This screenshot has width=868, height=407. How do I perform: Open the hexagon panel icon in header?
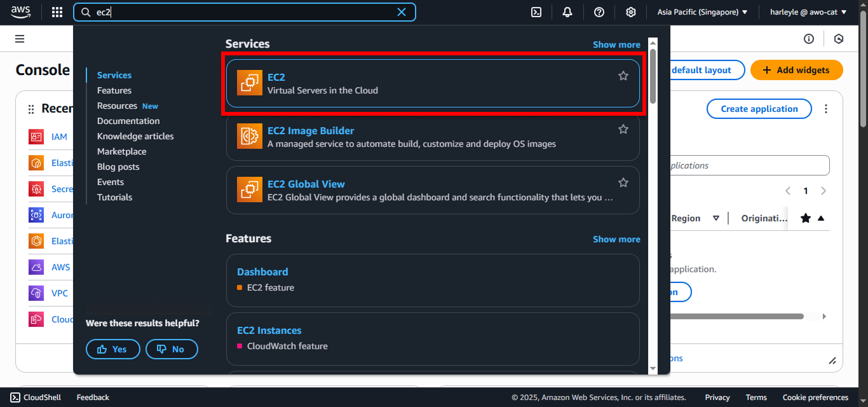(x=839, y=39)
